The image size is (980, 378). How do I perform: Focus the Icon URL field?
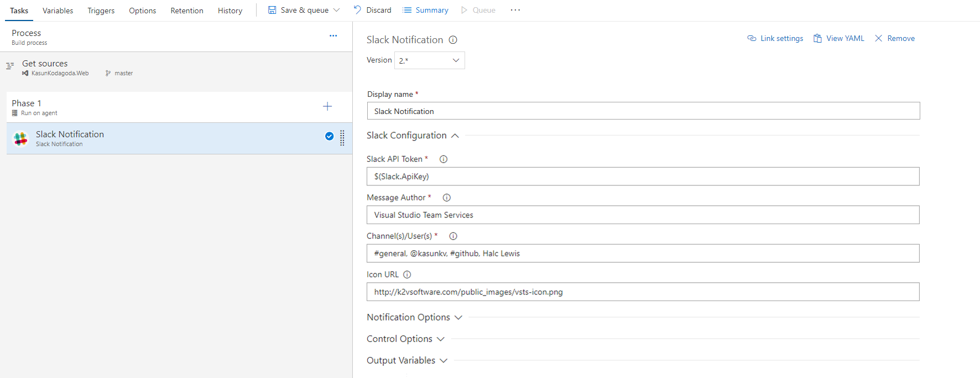click(x=643, y=292)
